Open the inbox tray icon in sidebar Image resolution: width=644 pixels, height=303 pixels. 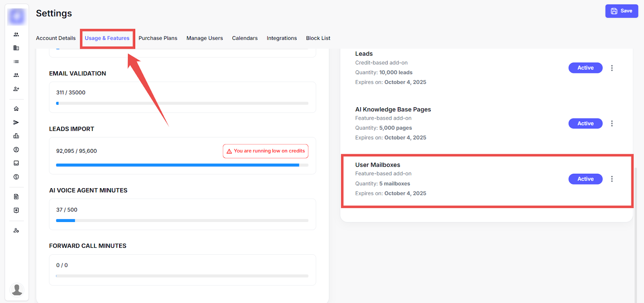tap(16, 163)
